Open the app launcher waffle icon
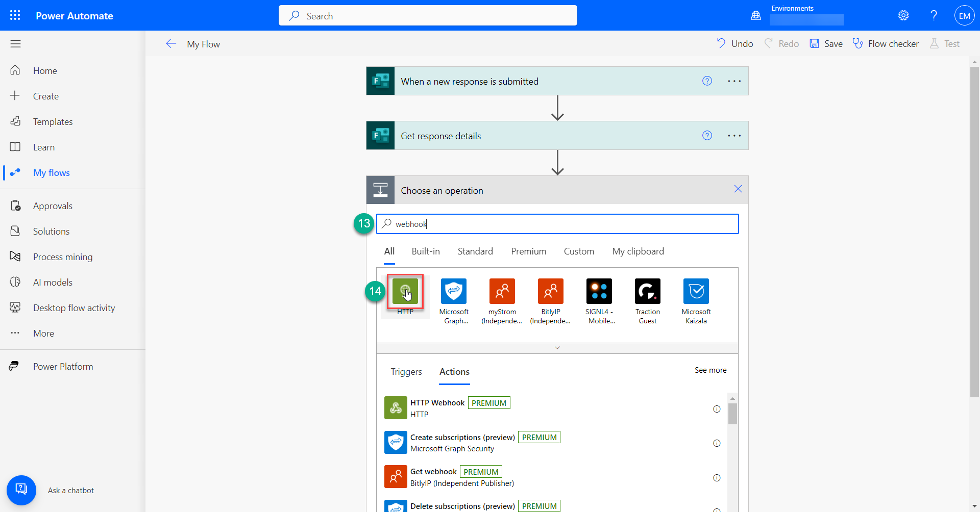The width and height of the screenshot is (980, 512). (15, 15)
